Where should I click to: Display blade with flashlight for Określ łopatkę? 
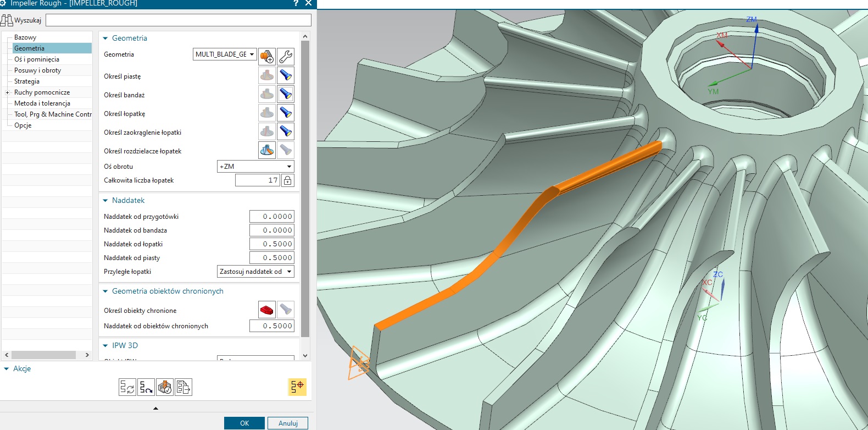(x=286, y=113)
